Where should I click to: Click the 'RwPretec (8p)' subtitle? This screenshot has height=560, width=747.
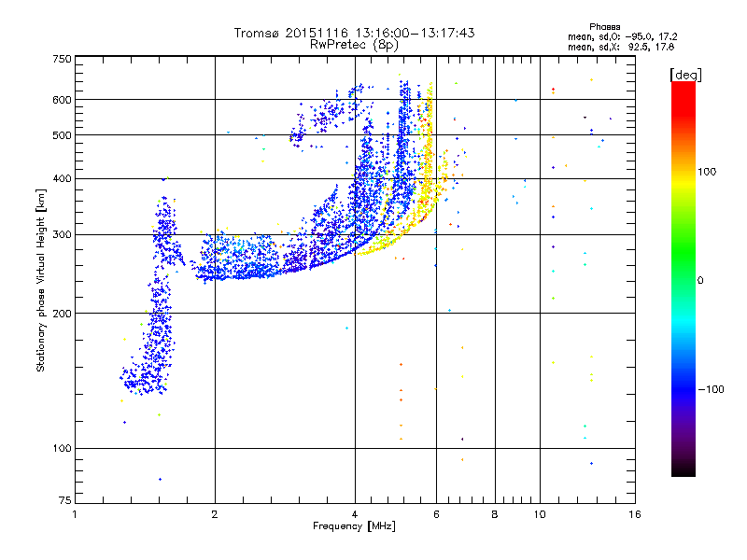tap(354, 45)
